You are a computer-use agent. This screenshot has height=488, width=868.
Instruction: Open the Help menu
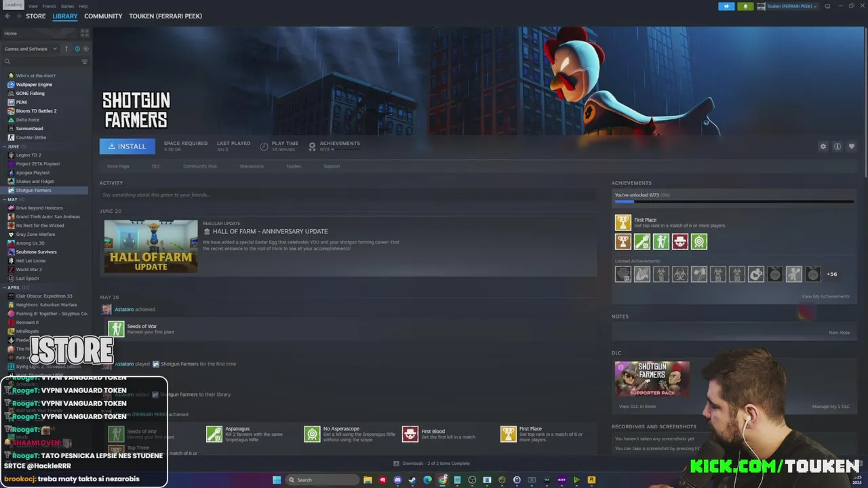coord(83,6)
